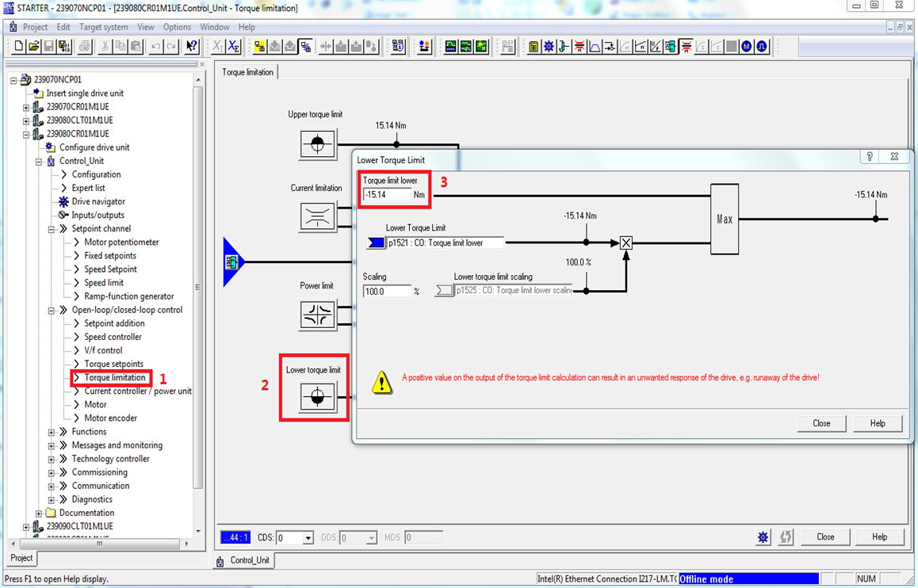Open the CDS dropdown list
The image size is (918, 588).
tap(308, 538)
